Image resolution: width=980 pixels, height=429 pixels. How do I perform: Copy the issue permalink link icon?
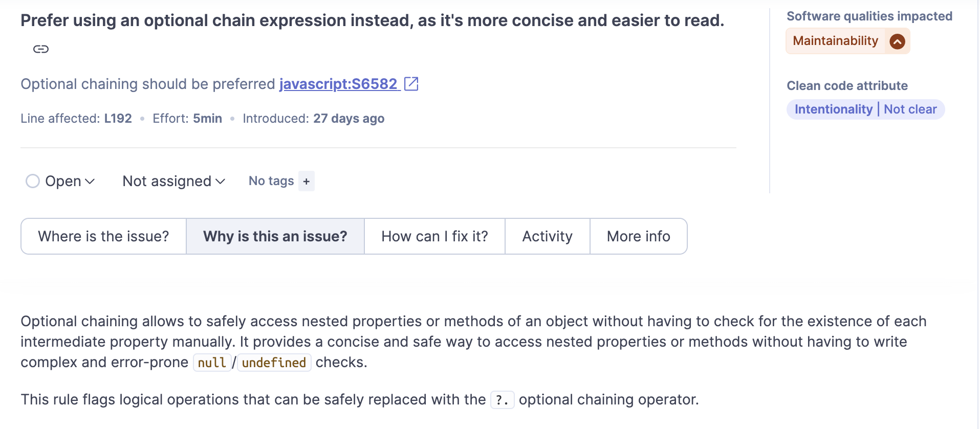(41, 49)
